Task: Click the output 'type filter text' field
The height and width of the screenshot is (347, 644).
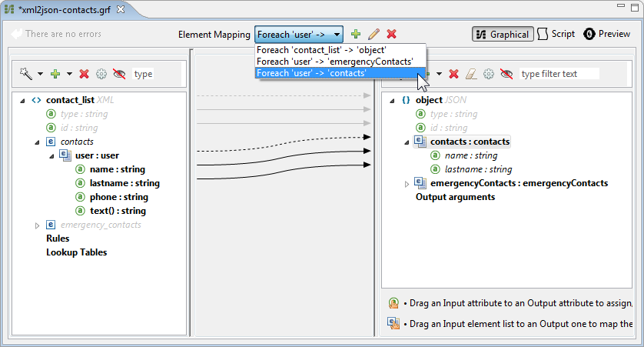Action: 559,74
